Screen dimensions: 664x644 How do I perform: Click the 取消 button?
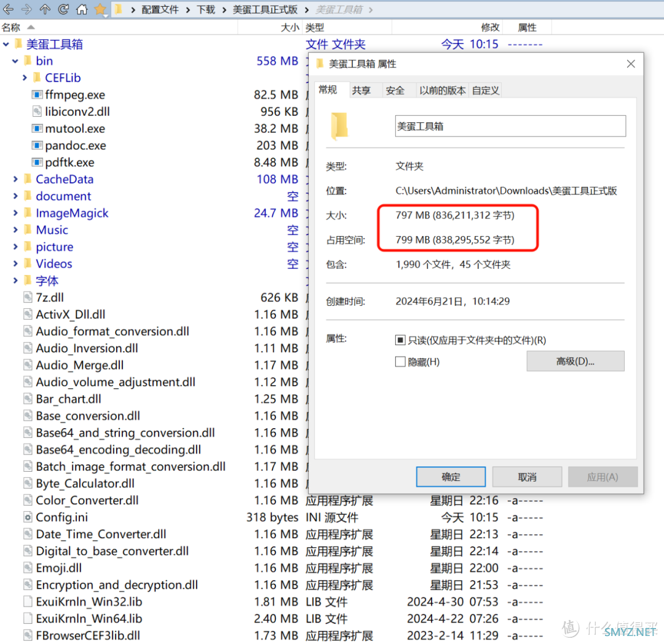(527, 477)
